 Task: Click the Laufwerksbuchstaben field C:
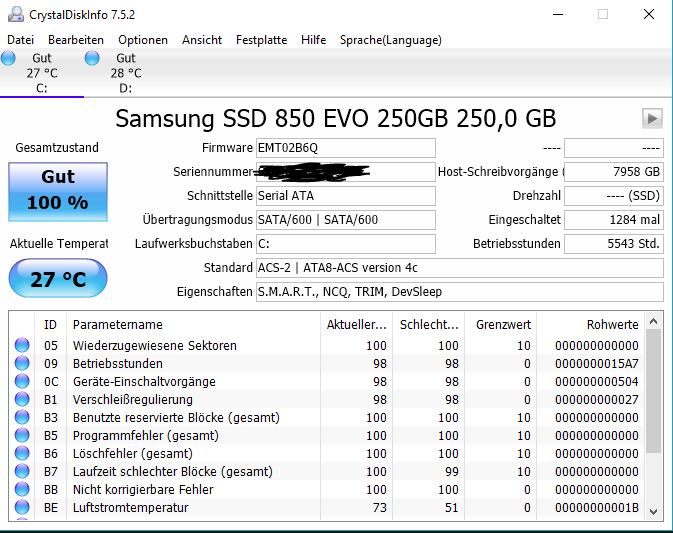point(346,244)
